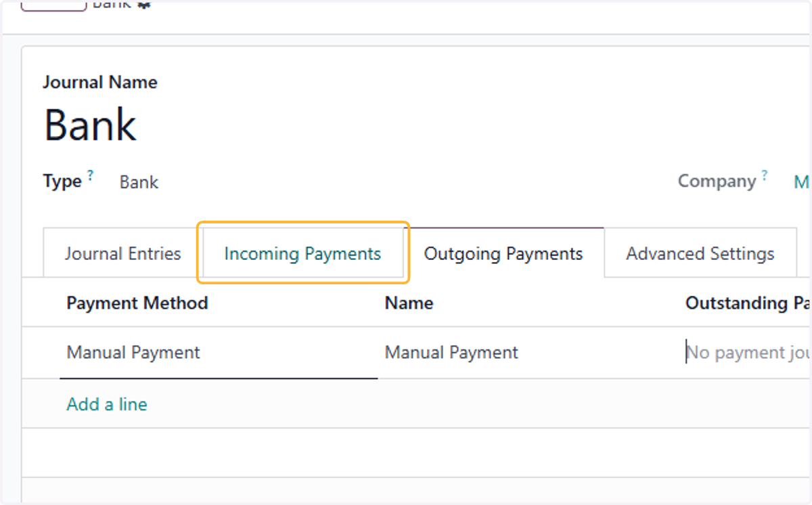The image size is (812, 505).
Task: Edit the Journal Name field Bank
Action: (x=90, y=125)
